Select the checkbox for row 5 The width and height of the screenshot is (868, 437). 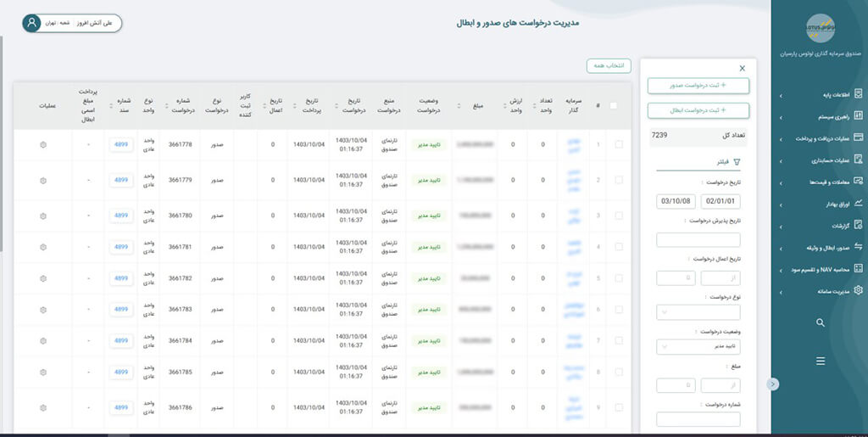[618, 278]
